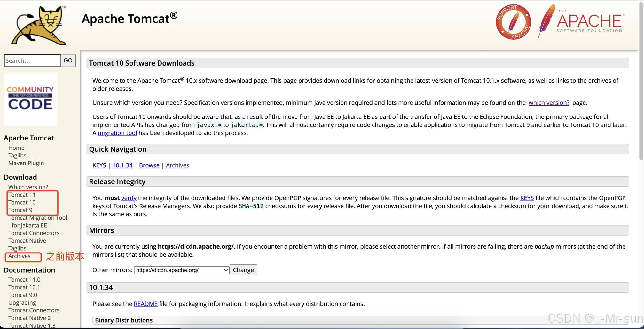The width and height of the screenshot is (644, 329).
Task: Select Tomcat 9 download page
Action: tap(20, 210)
